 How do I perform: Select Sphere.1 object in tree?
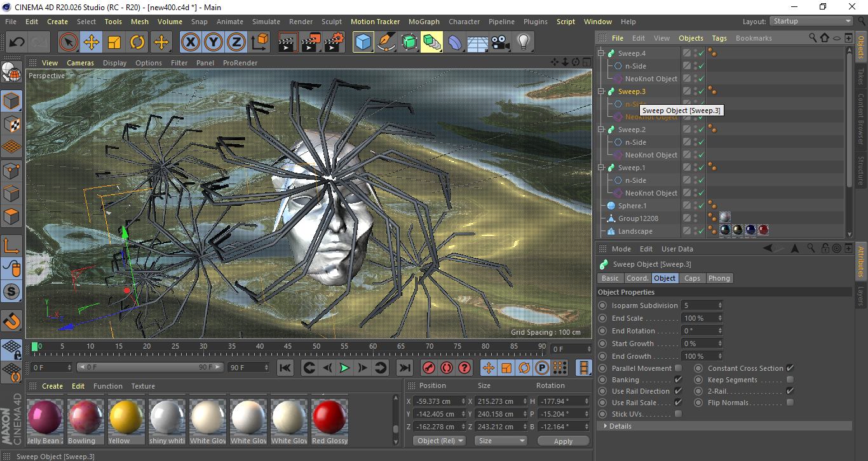[632, 206]
